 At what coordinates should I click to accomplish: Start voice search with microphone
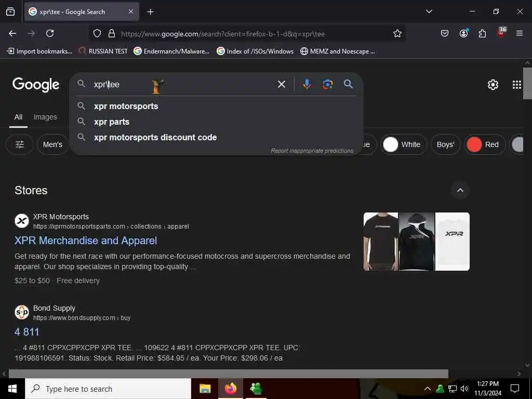(x=307, y=84)
